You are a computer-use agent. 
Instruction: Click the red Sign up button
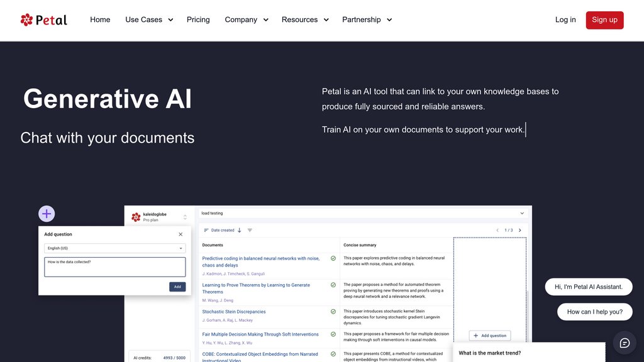[x=604, y=20]
